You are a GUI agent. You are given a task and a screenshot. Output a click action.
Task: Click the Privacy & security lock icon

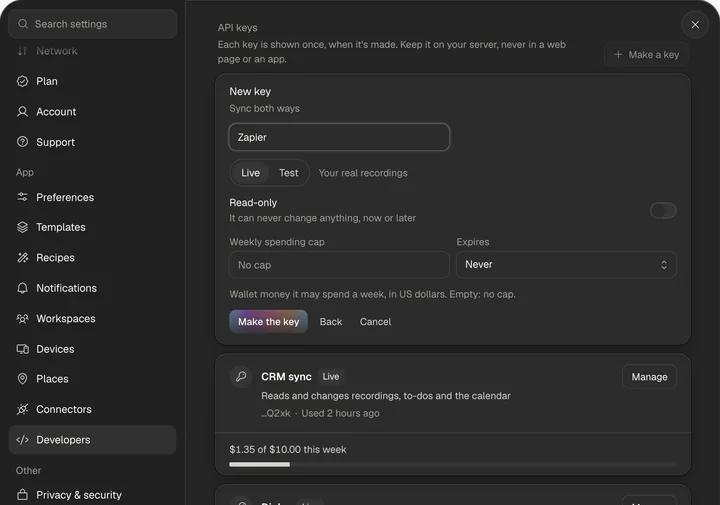(22, 494)
